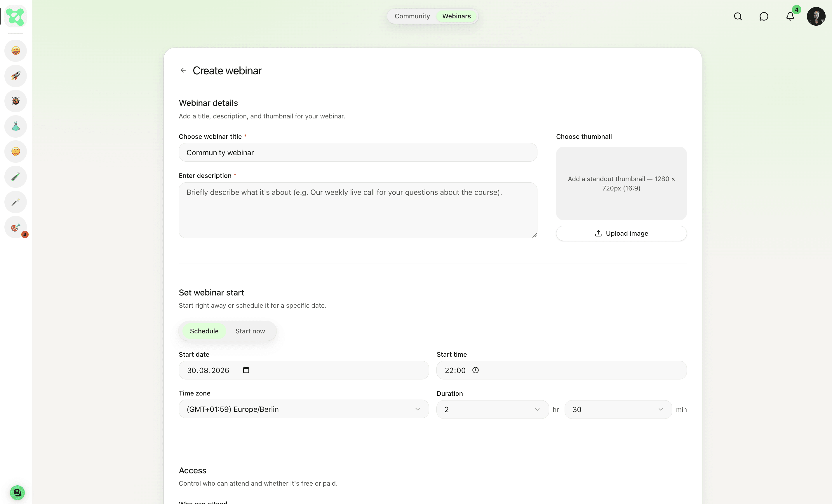
Task: Click the thumbnail placeholder area
Action: 621,183
